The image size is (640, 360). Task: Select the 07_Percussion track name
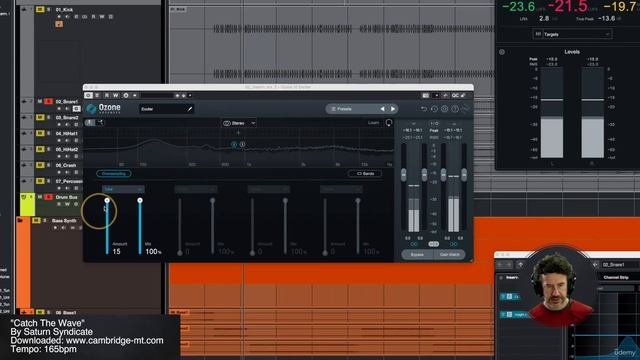click(69, 181)
